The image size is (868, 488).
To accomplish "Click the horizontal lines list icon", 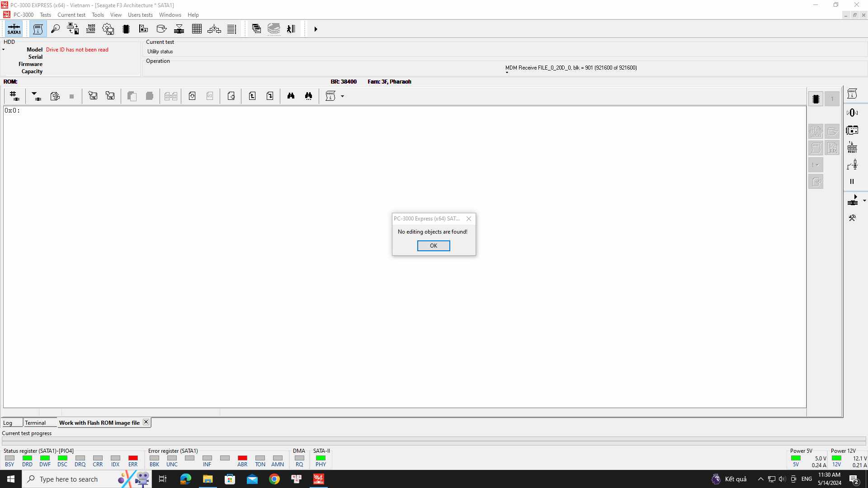I will click(232, 29).
